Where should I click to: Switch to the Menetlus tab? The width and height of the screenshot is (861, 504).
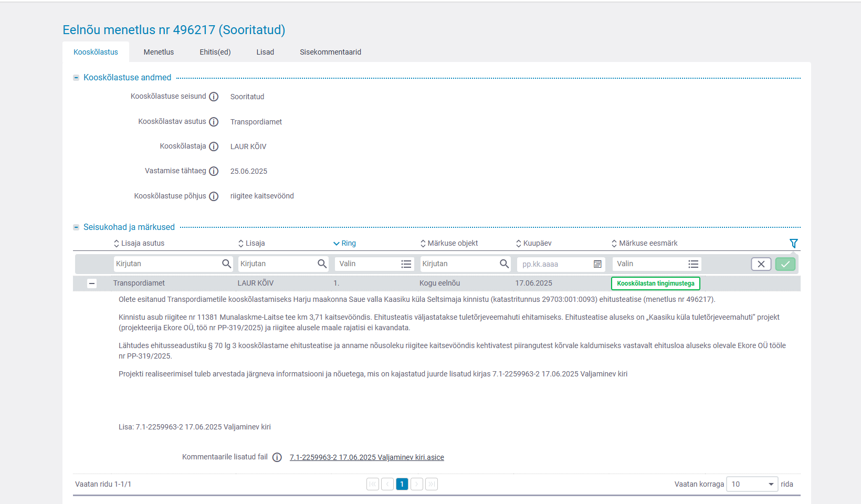[x=159, y=52]
